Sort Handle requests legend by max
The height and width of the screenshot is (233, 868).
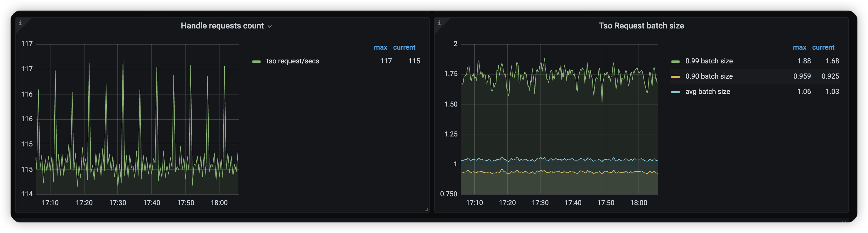pyautogui.click(x=380, y=48)
